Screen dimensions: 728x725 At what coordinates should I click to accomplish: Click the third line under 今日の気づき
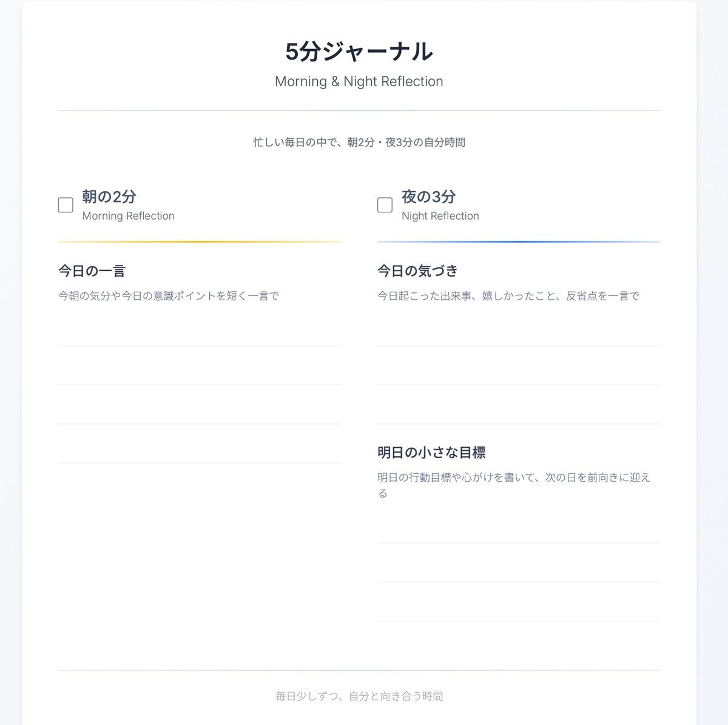pyautogui.click(x=519, y=405)
